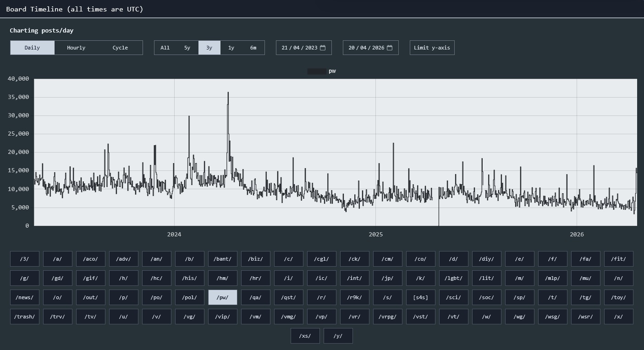Chart the /adv/ board
Viewport: 644px width, 350px height.
(124, 259)
